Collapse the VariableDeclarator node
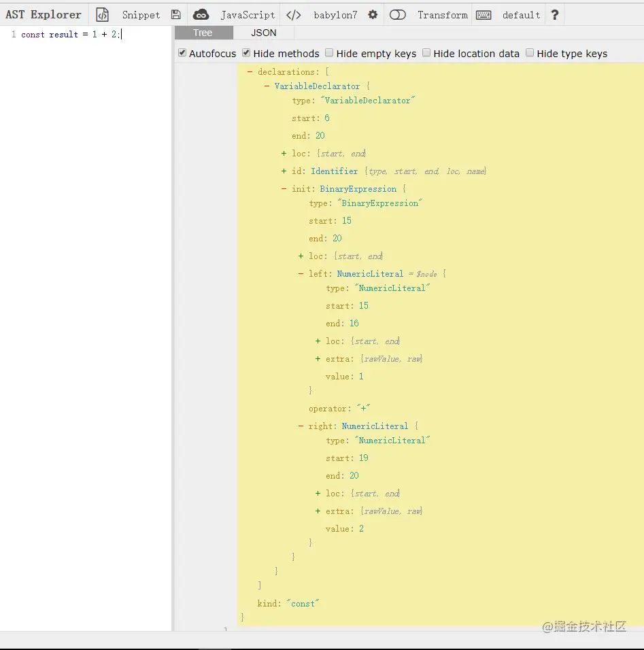The height and width of the screenshot is (650, 644). click(x=267, y=86)
